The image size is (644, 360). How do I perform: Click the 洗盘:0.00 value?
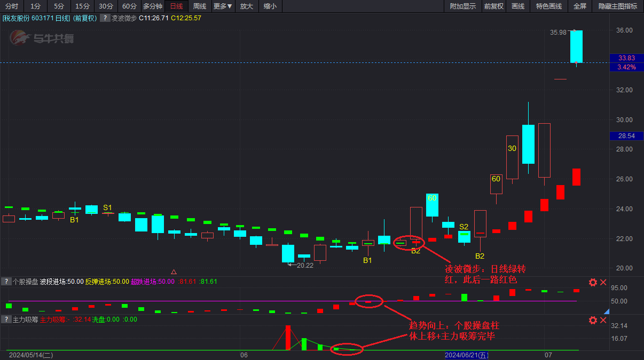tap(106, 319)
